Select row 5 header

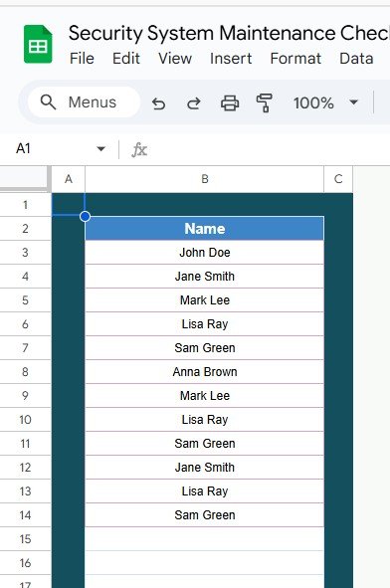[x=25, y=300]
